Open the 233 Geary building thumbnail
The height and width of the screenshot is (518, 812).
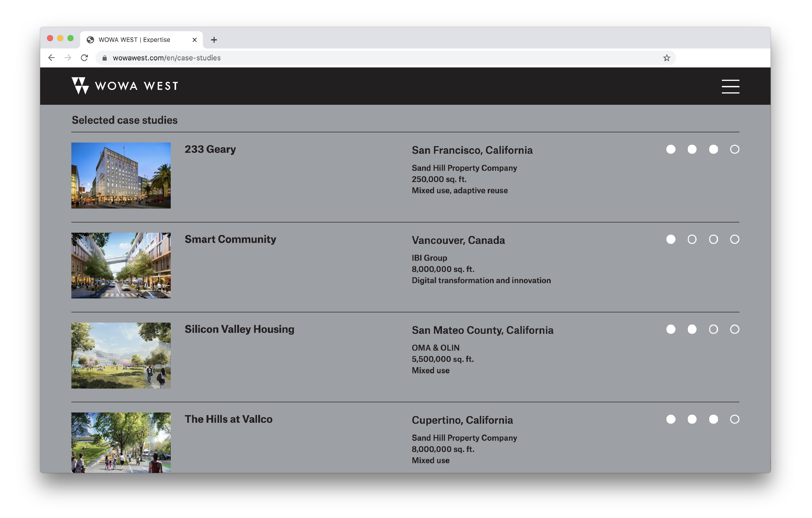point(121,175)
